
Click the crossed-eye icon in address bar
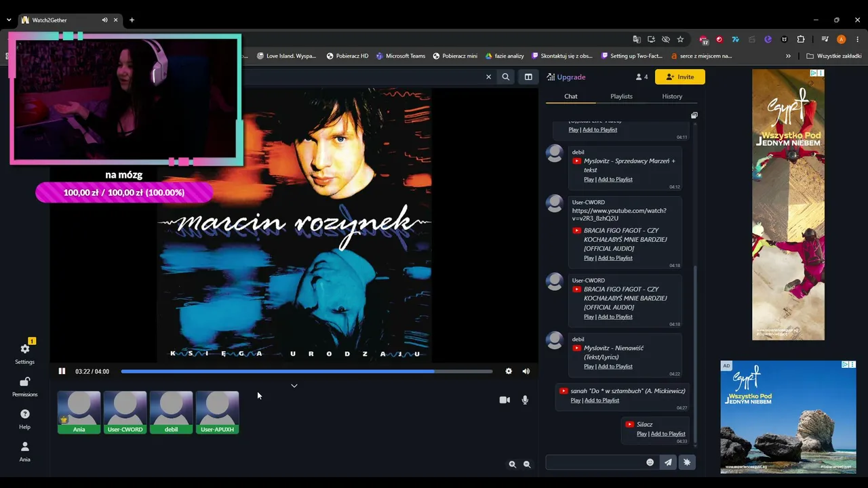point(666,39)
